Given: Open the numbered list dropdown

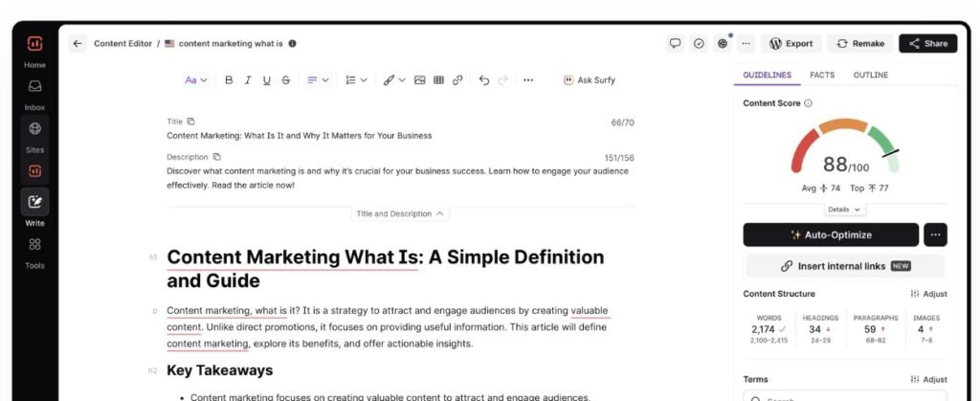Looking at the screenshot, I should [x=356, y=80].
